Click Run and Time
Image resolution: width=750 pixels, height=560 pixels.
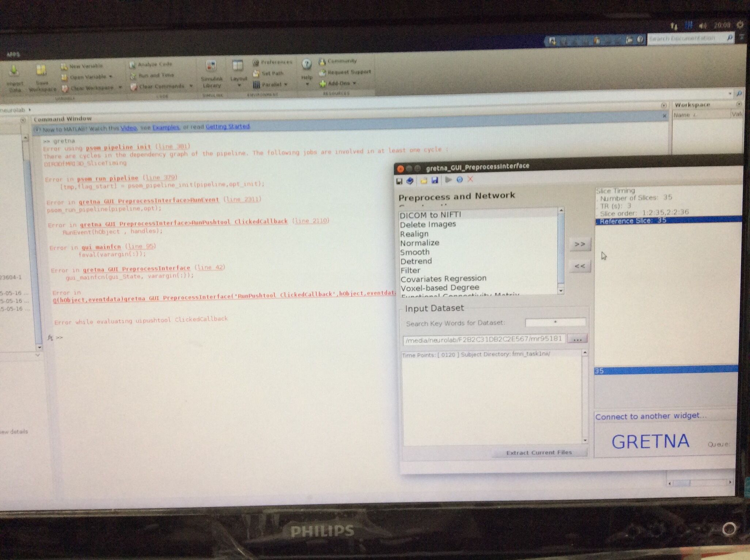(152, 75)
